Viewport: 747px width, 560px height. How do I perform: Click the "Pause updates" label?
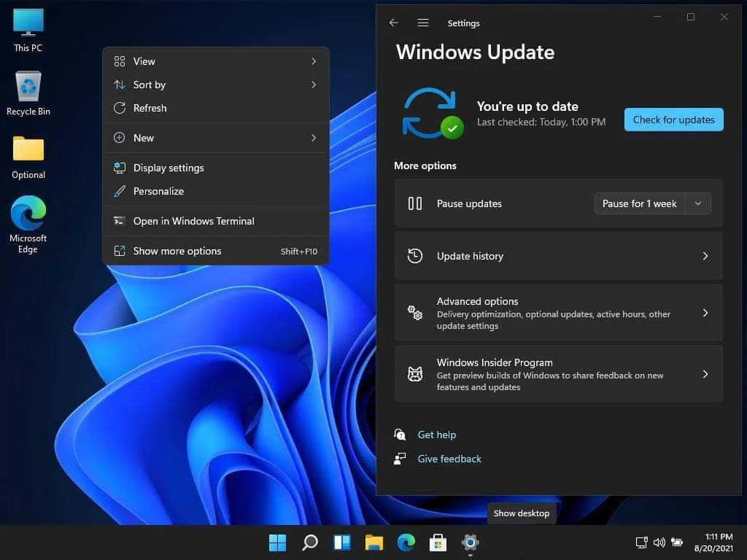(469, 204)
